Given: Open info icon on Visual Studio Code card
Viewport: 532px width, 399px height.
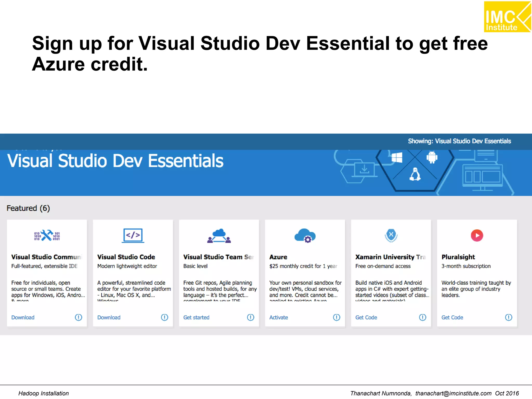Looking at the screenshot, I should point(164,317).
